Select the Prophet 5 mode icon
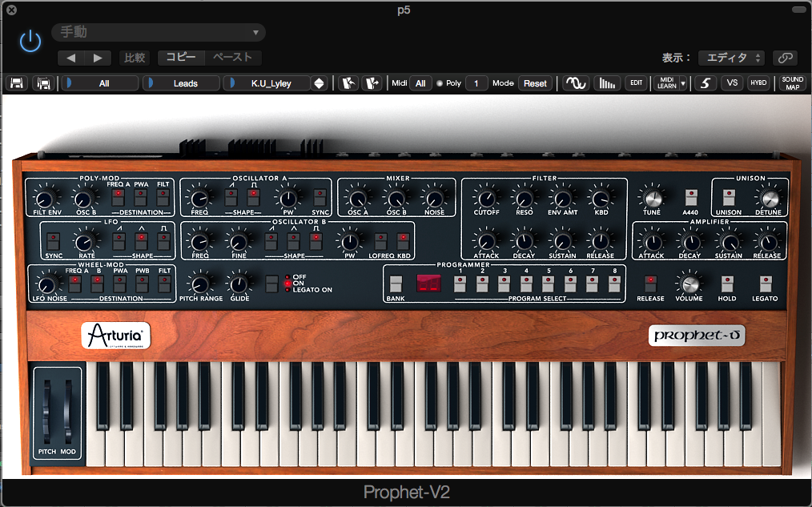Screen dimensions: 812x507 (x=705, y=83)
